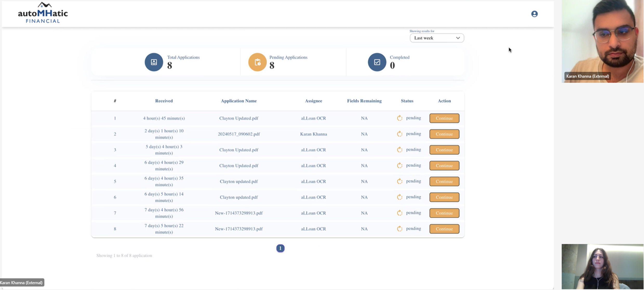Viewport: 644px width, 290px height.
Task: Click pending status icon in row 1
Action: click(400, 118)
